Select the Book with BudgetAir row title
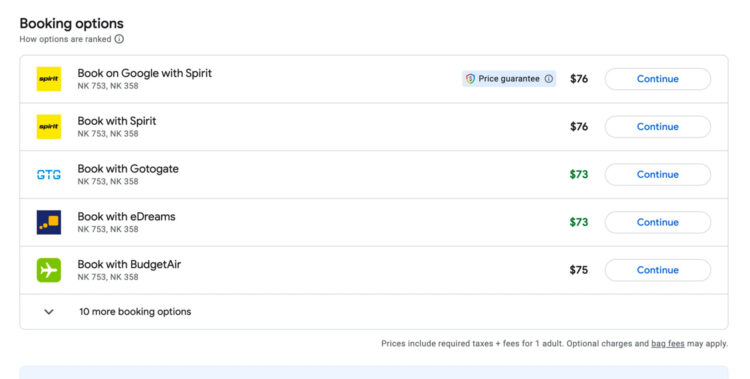This screenshot has height=379, width=750. (129, 265)
